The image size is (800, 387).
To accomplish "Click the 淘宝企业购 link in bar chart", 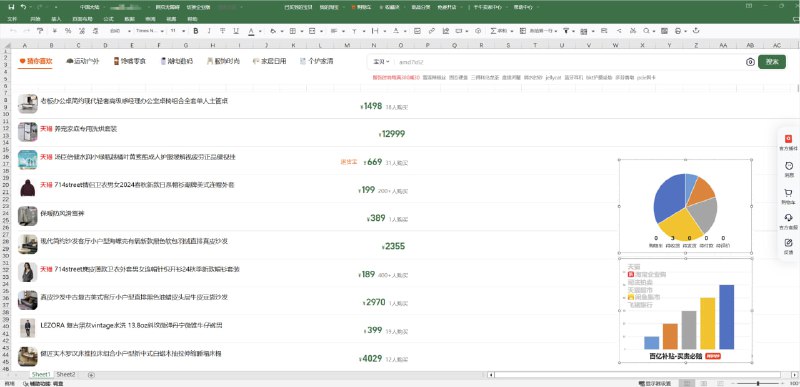I will click(x=646, y=274).
